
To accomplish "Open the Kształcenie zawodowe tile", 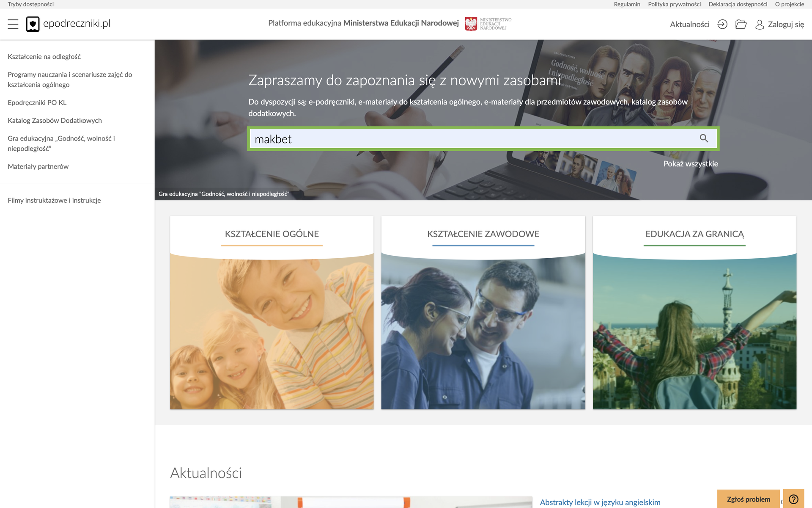I will 483,312.
